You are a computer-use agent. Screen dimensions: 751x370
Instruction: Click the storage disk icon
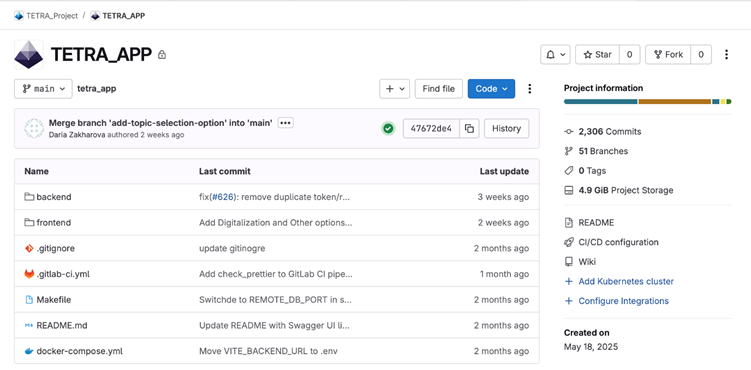pos(569,191)
